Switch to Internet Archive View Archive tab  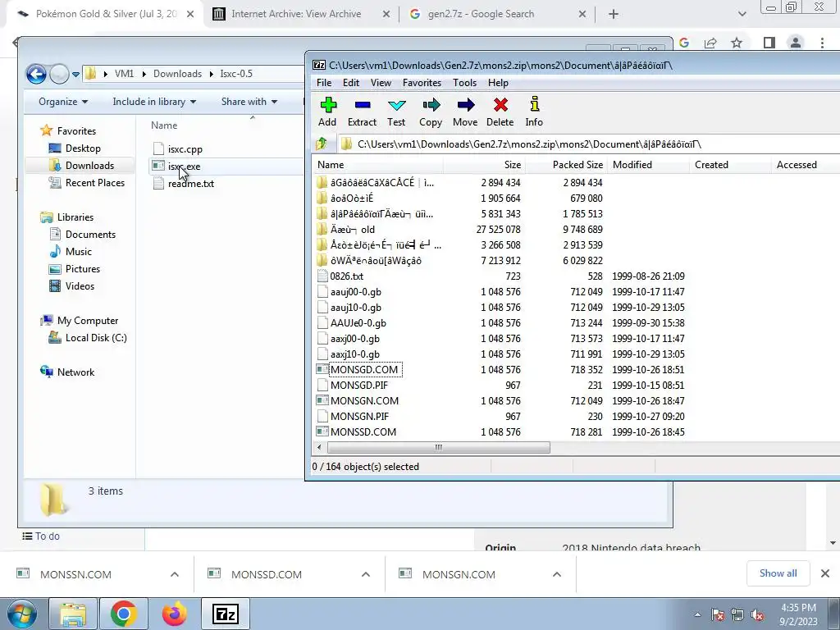(295, 14)
